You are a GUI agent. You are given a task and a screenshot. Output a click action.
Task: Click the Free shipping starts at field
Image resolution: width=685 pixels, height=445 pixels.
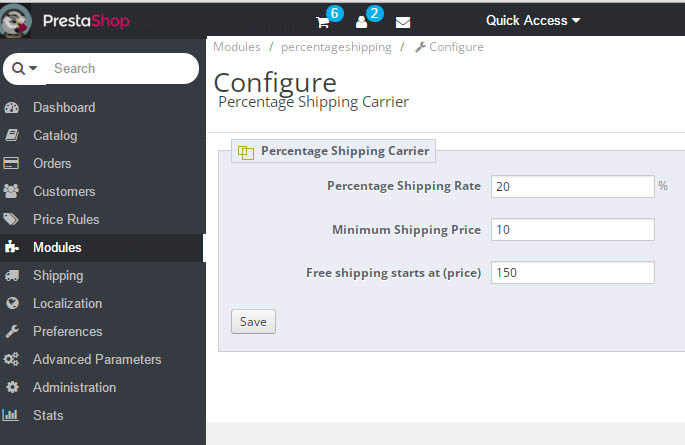click(x=572, y=273)
